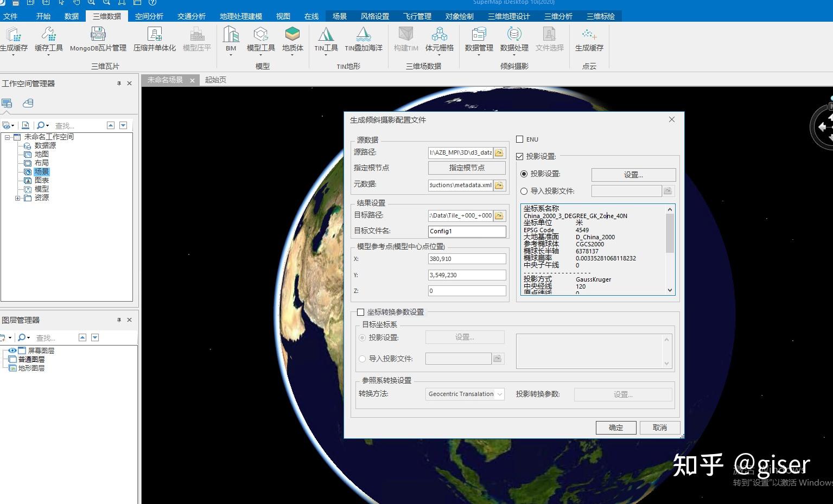Expand the 资源 node in workspace manager
Screen dimensions: 833x504
click(x=18, y=197)
